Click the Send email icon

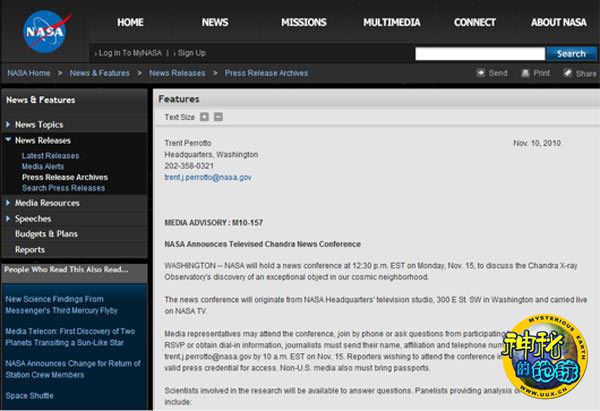coord(479,73)
